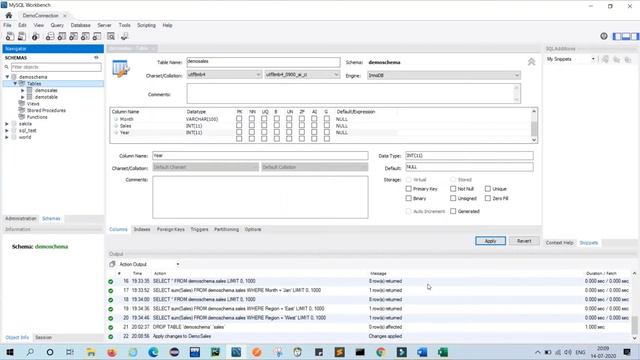Screen dimensions: 640x360
Task: Switch to the Triggers tab
Action: 199,229
